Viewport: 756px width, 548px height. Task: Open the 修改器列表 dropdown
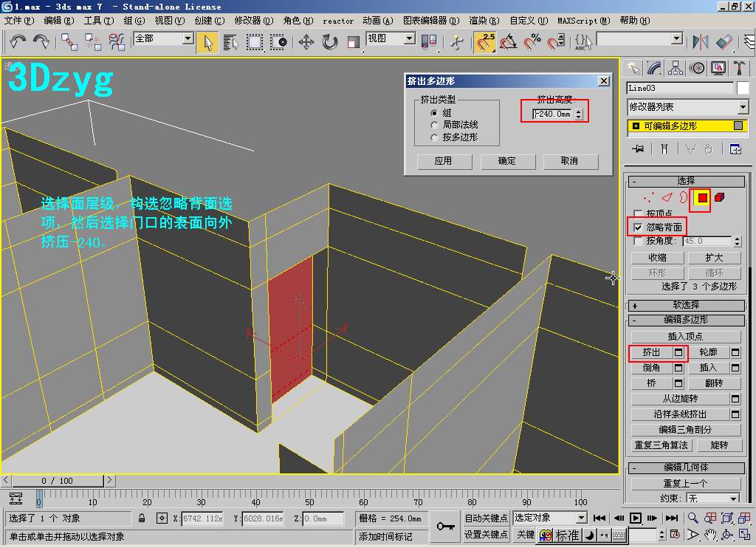742,107
